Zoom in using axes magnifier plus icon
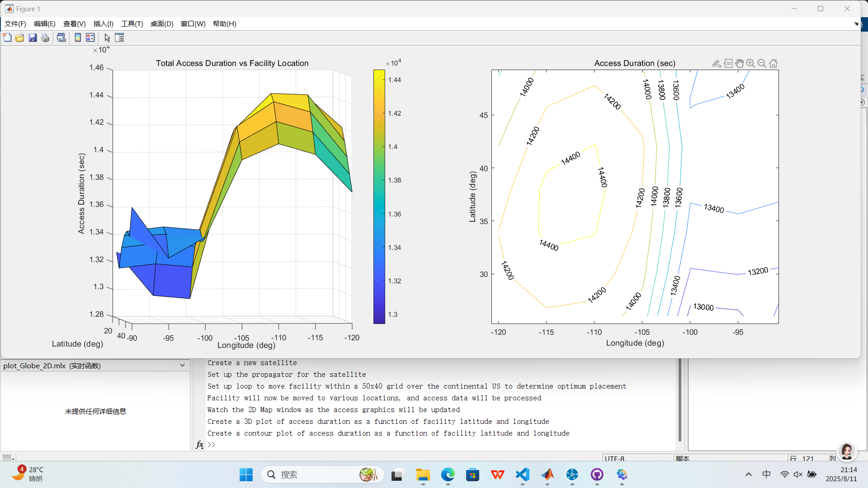Viewport: 868px width, 488px height. tap(750, 63)
